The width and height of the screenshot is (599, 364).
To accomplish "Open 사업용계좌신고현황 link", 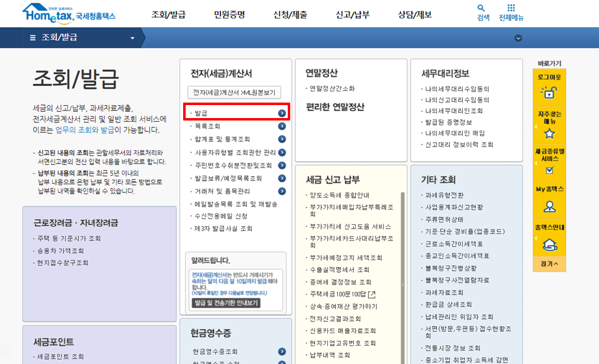I will pyautogui.click(x=454, y=207).
